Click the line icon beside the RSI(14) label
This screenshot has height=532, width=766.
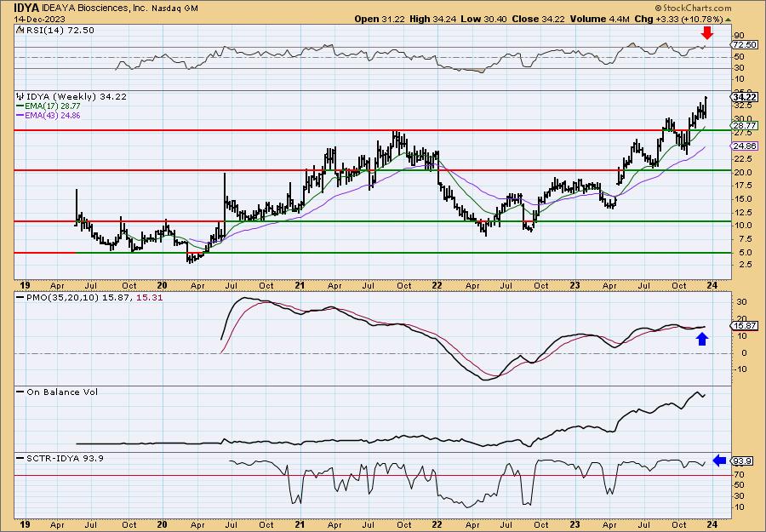(x=20, y=30)
